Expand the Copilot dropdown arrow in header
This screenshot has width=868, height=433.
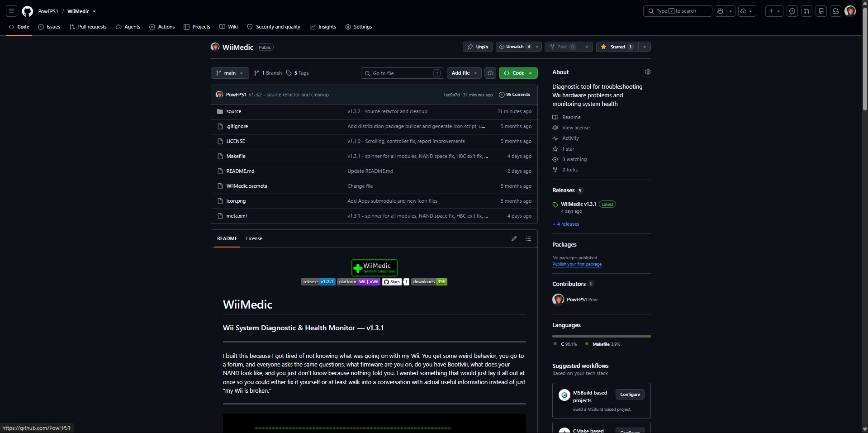pos(730,11)
